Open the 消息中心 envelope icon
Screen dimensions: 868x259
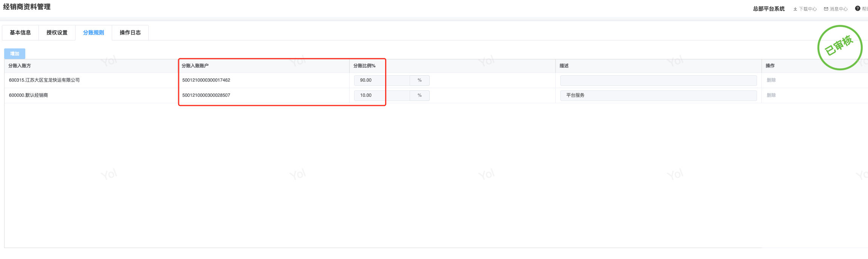(826, 9)
